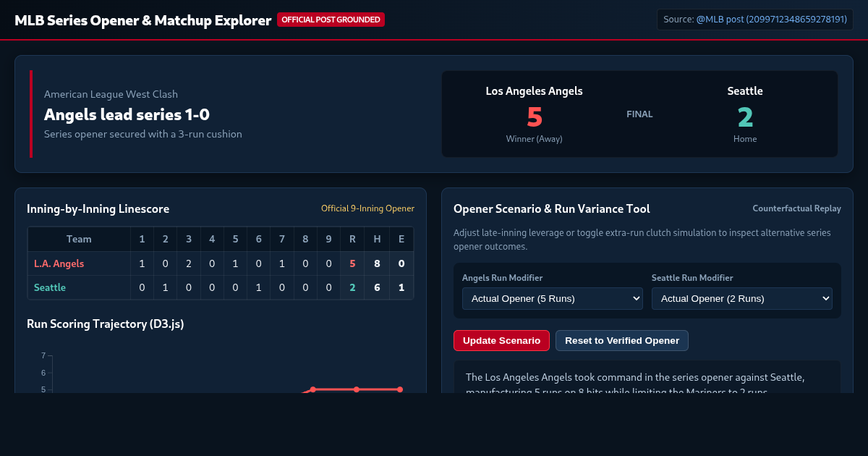Select the Seattle team row label

coord(50,287)
